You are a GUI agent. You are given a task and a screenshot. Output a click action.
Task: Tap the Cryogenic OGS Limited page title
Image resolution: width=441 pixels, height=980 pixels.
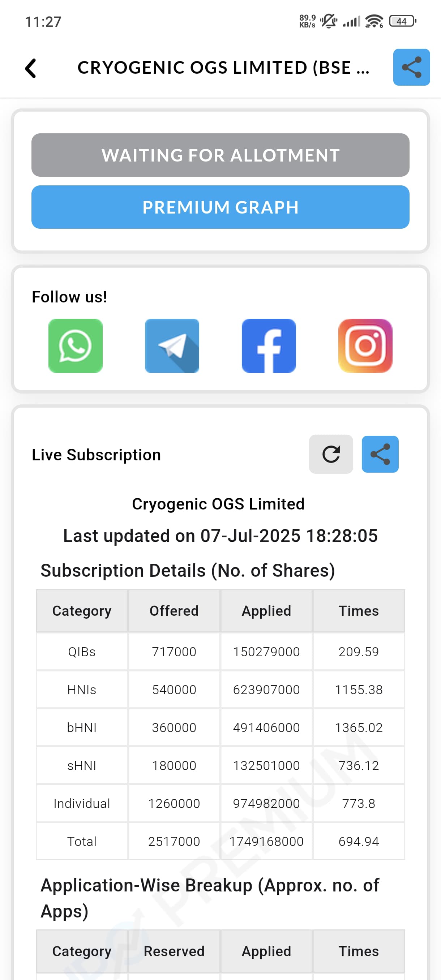pos(223,68)
